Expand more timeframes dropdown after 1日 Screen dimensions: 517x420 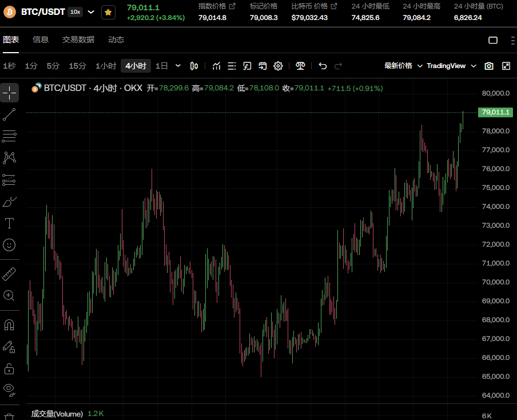[178, 66]
